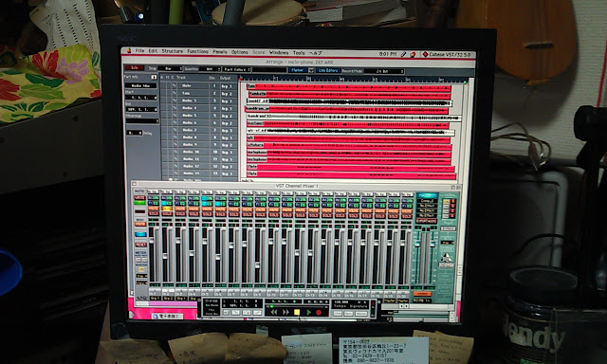Click the channel 1 volume fader
Viewport: 607px width, 364px height.
(x=152, y=241)
